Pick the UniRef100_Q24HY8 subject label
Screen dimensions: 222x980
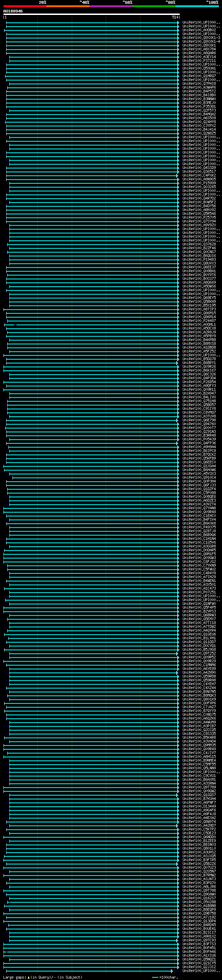pos(199,122)
